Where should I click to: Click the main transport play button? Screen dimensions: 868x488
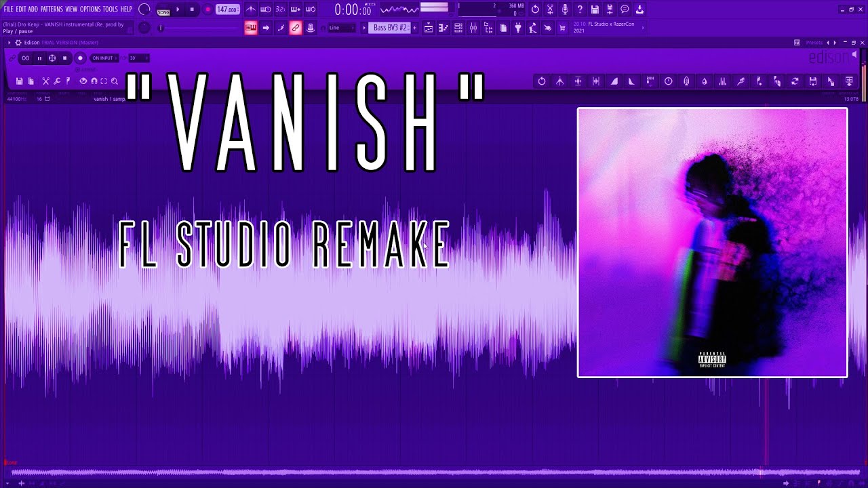pyautogui.click(x=178, y=9)
